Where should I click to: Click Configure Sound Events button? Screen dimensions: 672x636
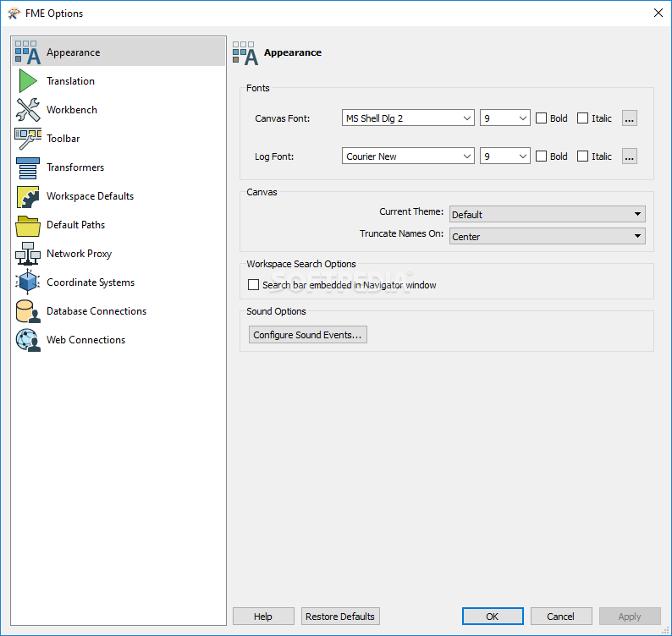[x=308, y=335]
